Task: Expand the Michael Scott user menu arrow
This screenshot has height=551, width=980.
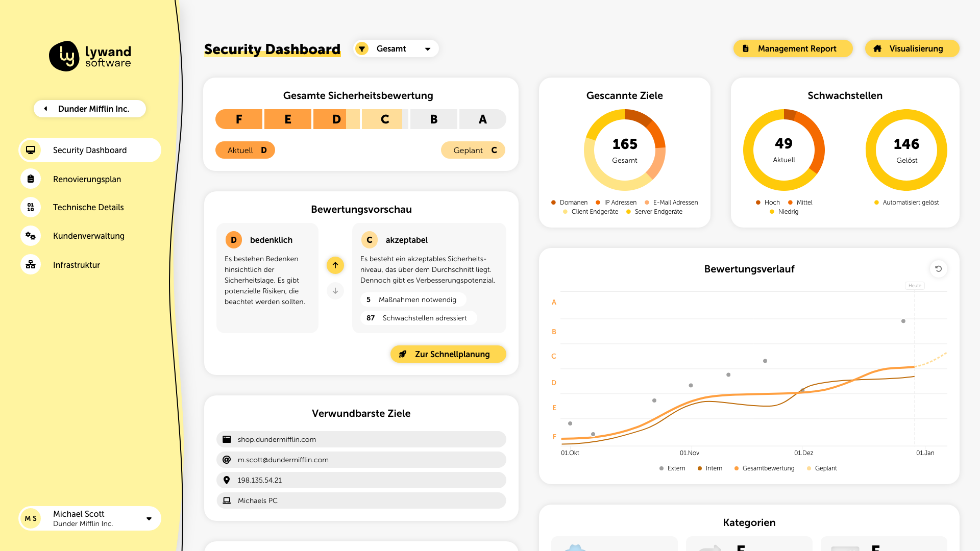Action: [149, 519]
